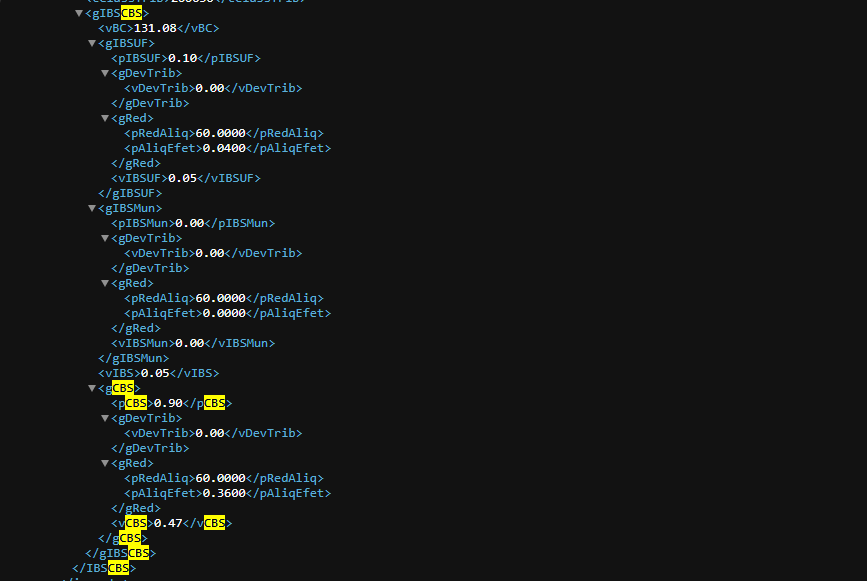The image size is (867, 581).
Task: Collapse the gIBSCBS root node triangle
Action: click(x=79, y=13)
